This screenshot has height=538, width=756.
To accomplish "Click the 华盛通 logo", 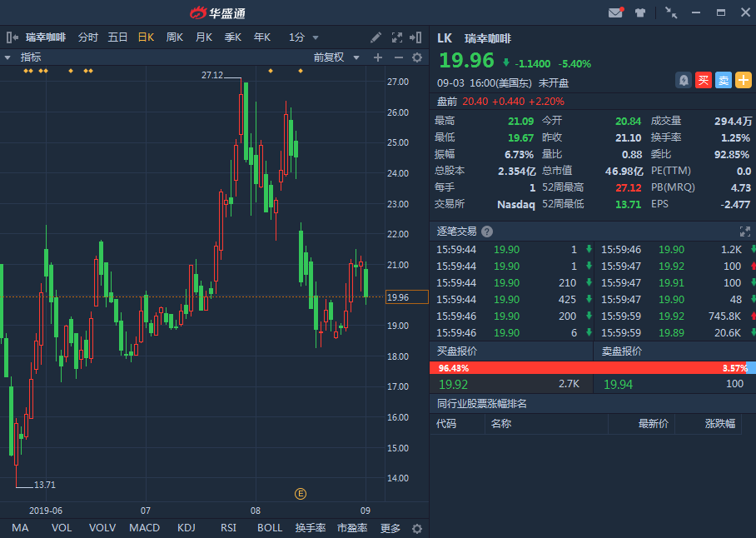I will pyautogui.click(x=217, y=13).
